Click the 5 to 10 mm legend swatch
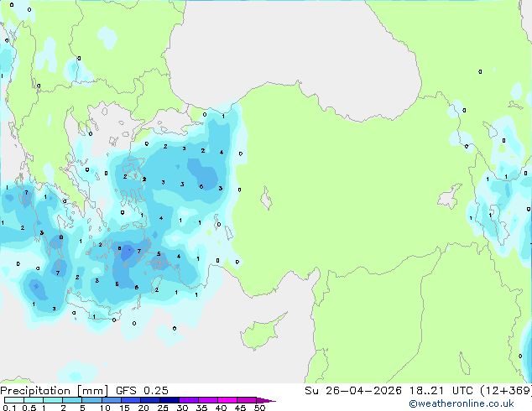 click(x=91, y=400)
